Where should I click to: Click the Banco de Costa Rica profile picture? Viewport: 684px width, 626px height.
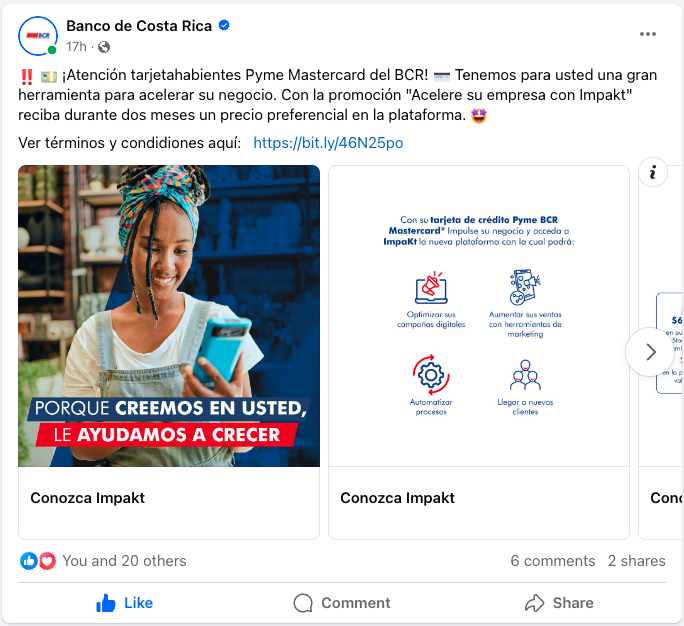pos(38,36)
